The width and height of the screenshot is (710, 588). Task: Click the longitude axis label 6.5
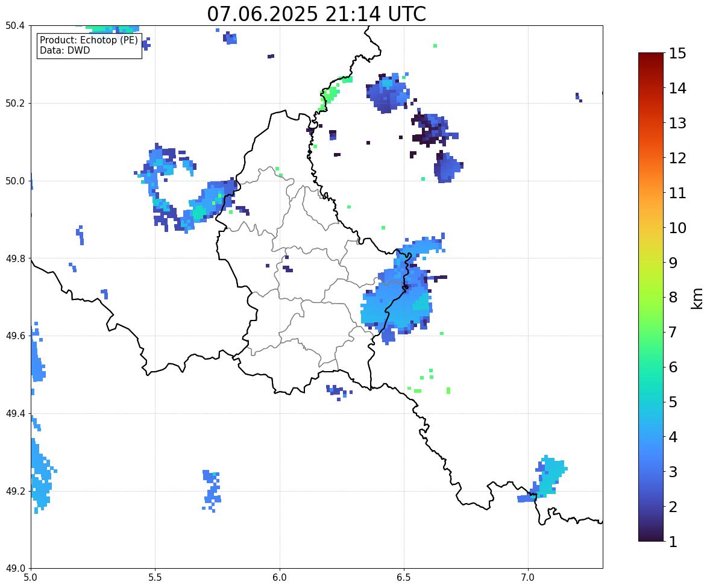(x=404, y=578)
